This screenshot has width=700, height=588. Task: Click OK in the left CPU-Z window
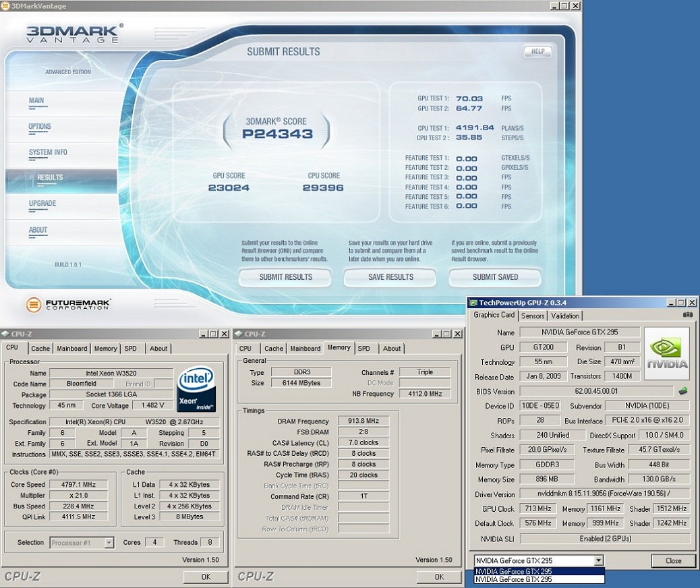(x=206, y=577)
